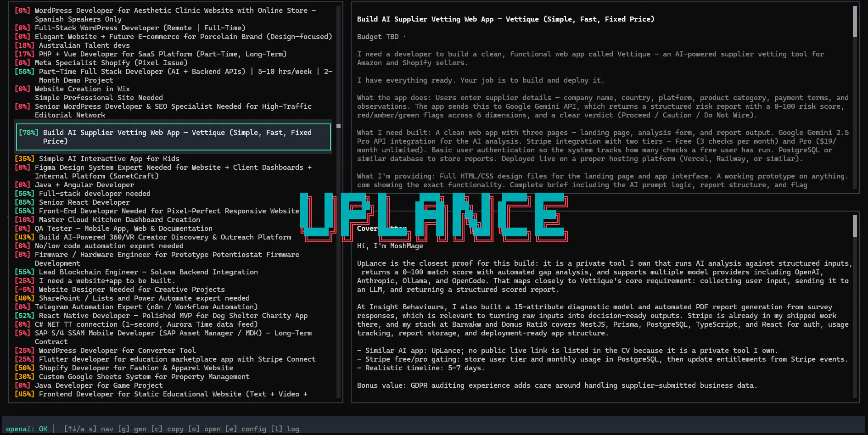Select the Java + Angular Developer row
The height and width of the screenshot is (435, 868).
click(174, 185)
